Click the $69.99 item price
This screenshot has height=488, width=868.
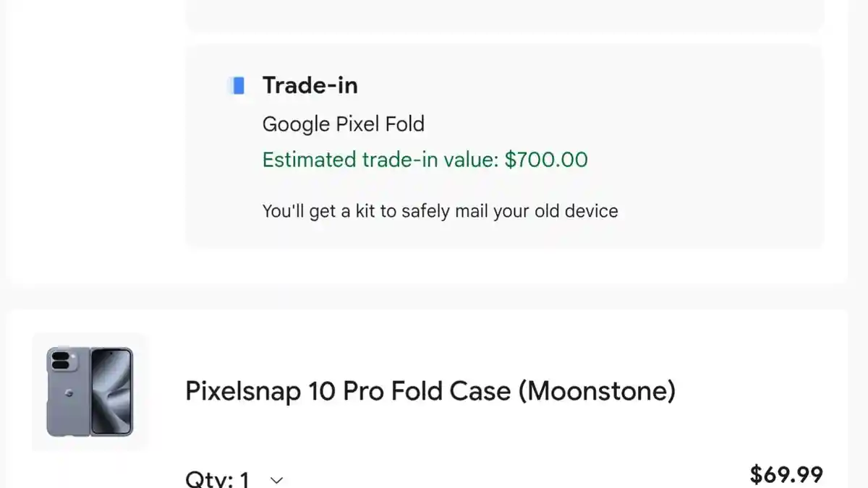coord(786,474)
